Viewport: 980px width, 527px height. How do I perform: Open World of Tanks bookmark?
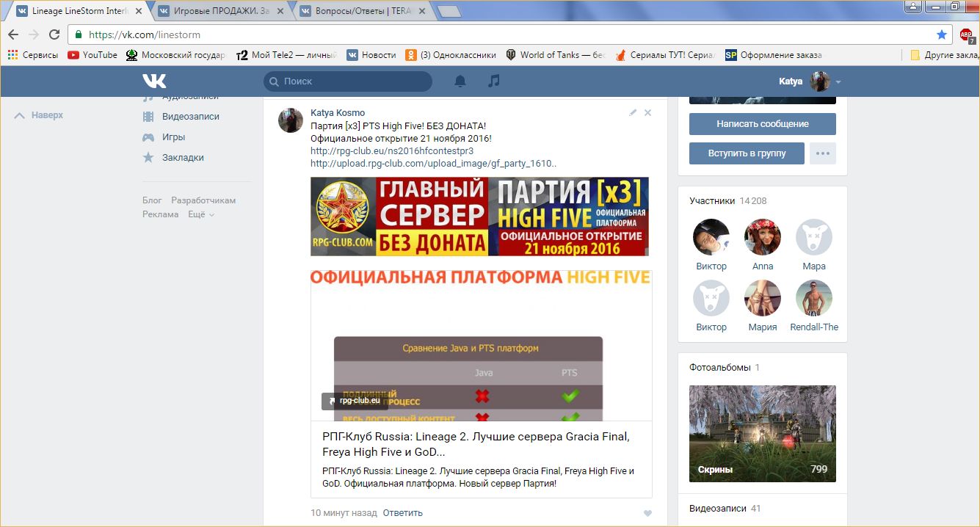coord(555,54)
